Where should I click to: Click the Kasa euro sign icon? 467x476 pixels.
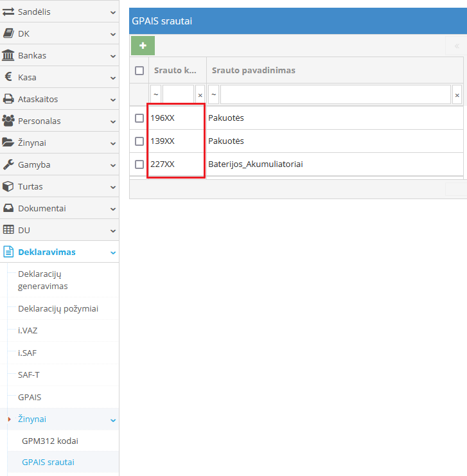pos(8,77)
